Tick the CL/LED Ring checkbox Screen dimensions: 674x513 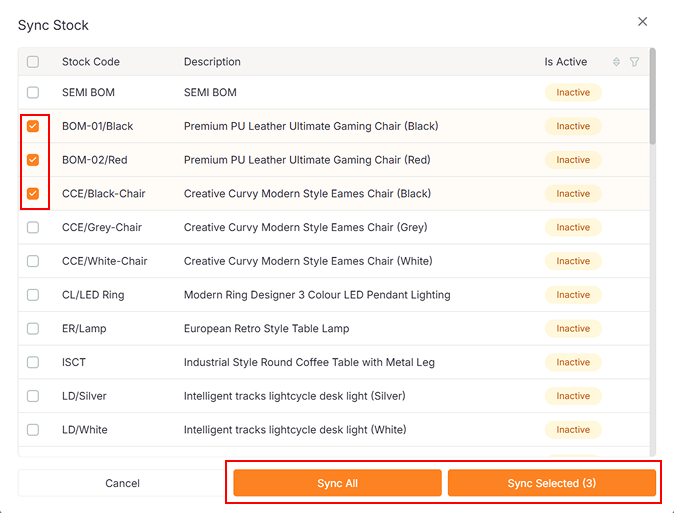(x=33, y=295)
